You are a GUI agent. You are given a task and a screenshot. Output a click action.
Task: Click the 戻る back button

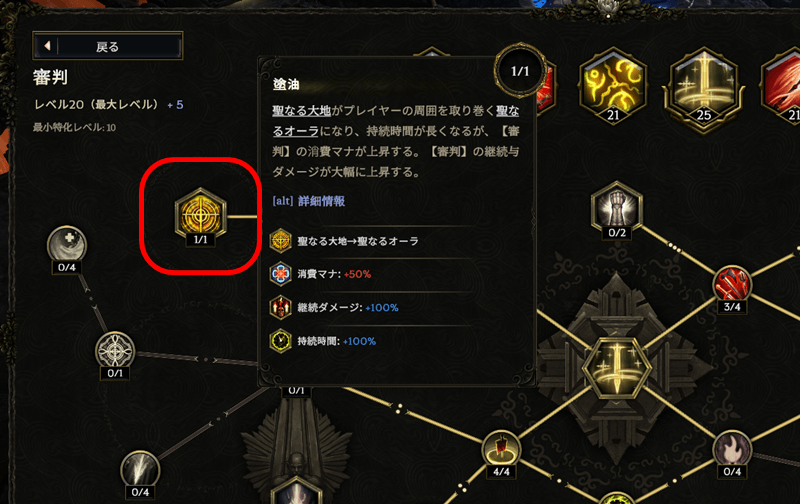[108, 46]
